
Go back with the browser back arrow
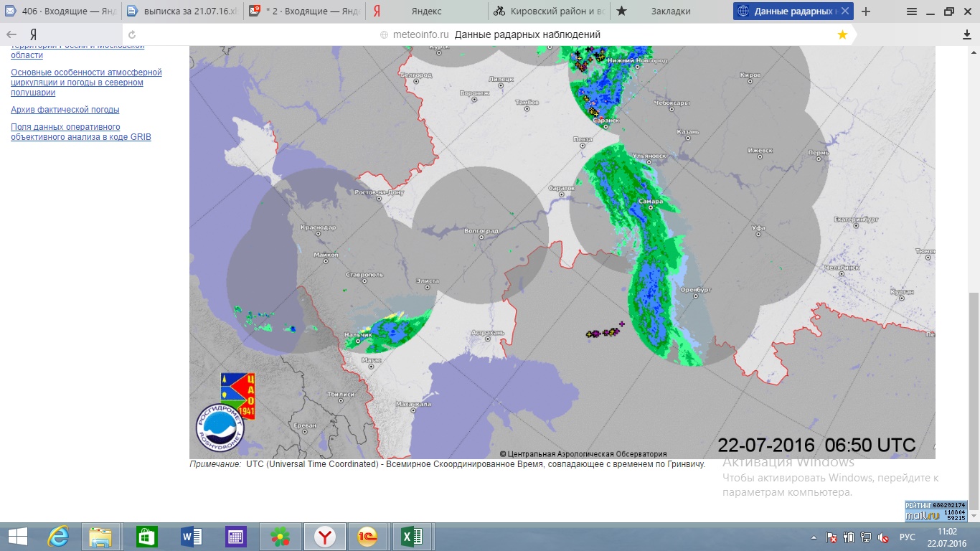(11, 34)
